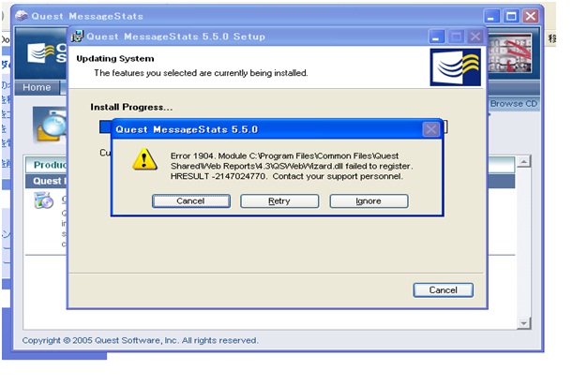Screen dimensions: 588x385
Task: Click the Quest logo in the setup header
Action: pyautogui.click(x=455, y=67)
